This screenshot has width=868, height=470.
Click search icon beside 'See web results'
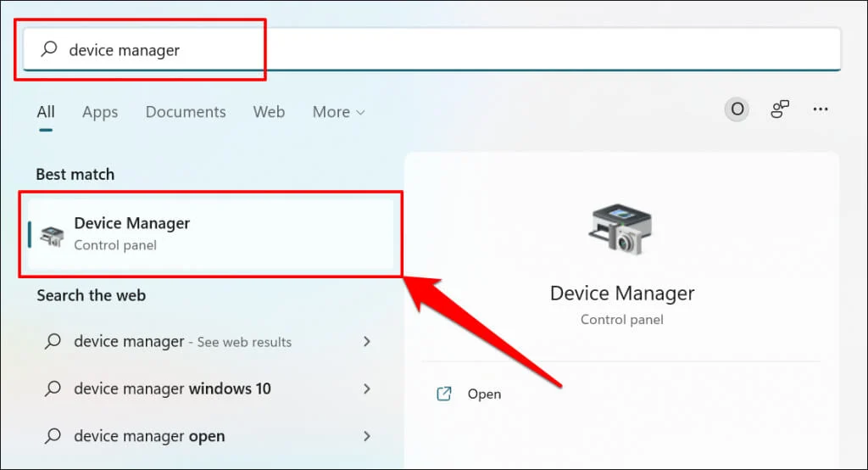[53, 341]
